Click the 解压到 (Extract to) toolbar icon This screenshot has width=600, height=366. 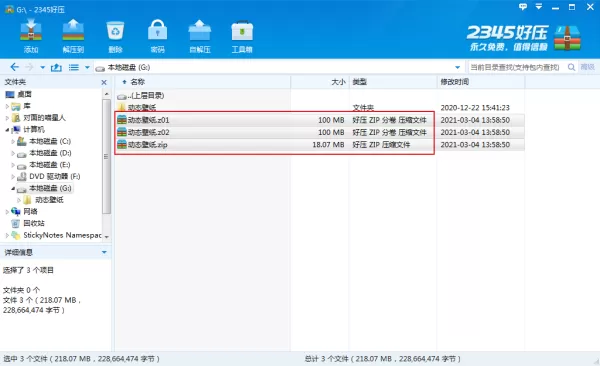[73, 31]
